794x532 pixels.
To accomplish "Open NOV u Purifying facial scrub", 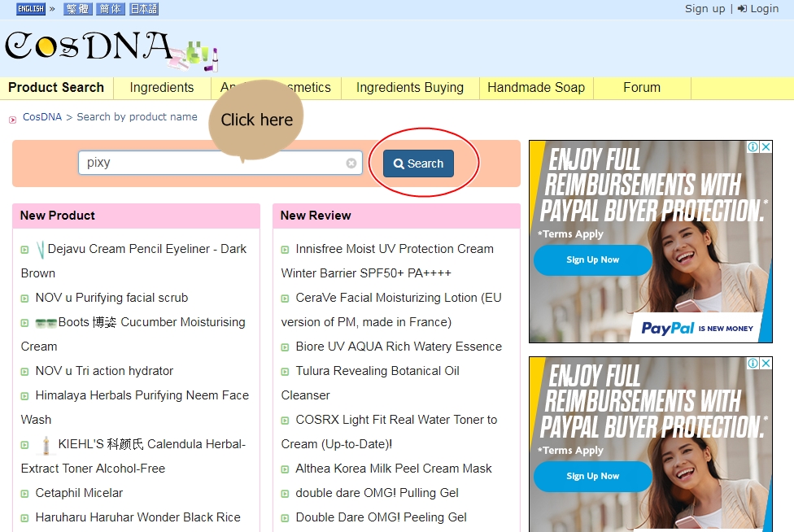I will pos(111,298).
